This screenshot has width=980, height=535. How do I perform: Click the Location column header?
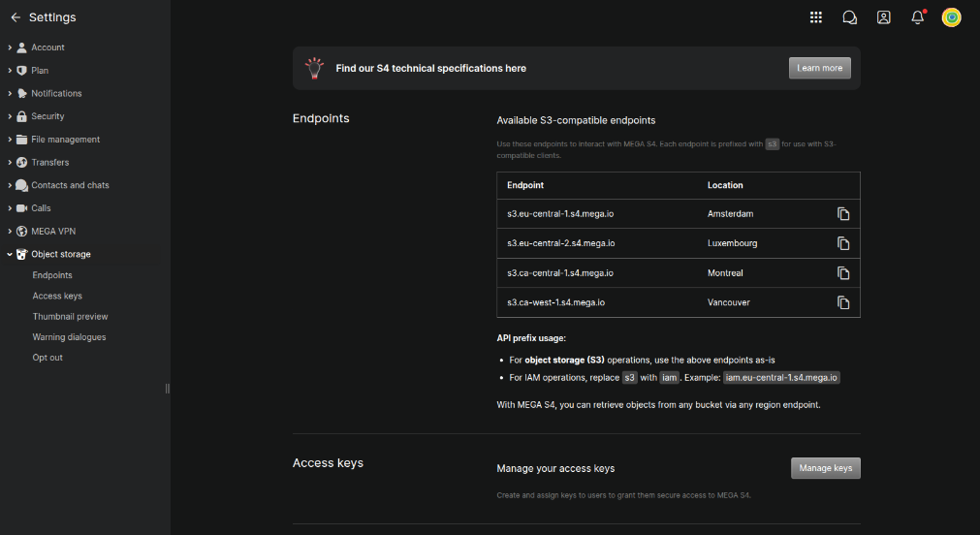pos(725,185)
